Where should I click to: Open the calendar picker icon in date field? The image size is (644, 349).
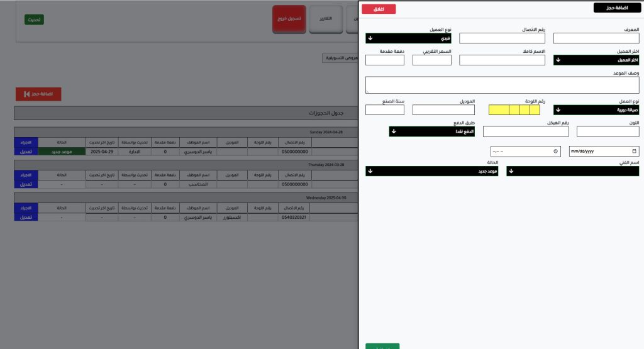click(634, 152)
